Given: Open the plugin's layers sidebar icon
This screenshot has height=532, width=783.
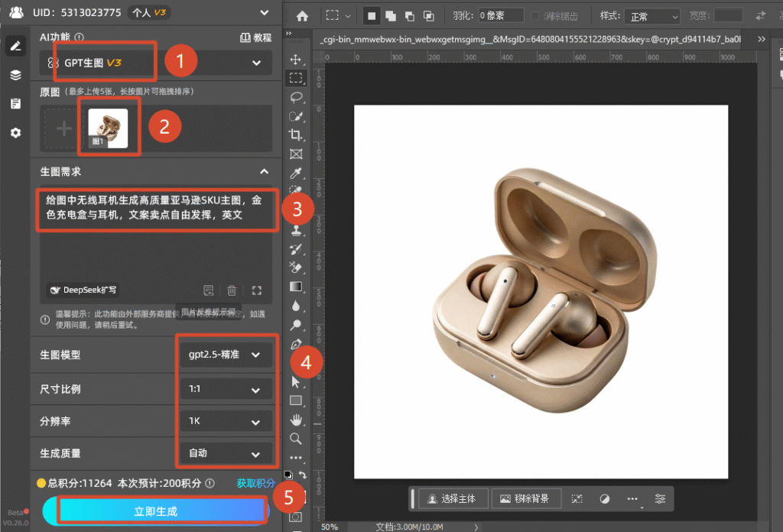Looking at the screenshot, I should (x=15, y=75).
